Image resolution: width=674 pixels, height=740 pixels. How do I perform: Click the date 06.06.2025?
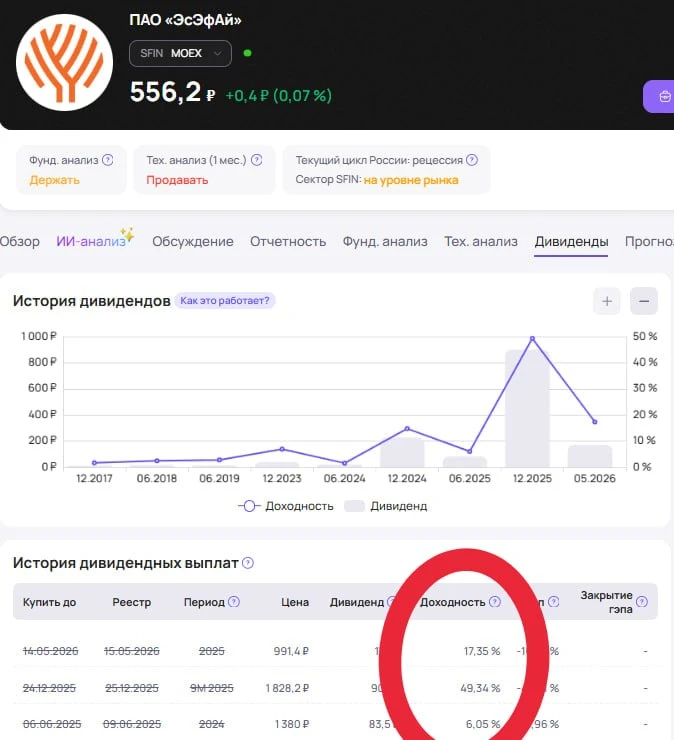pos(52,724)
